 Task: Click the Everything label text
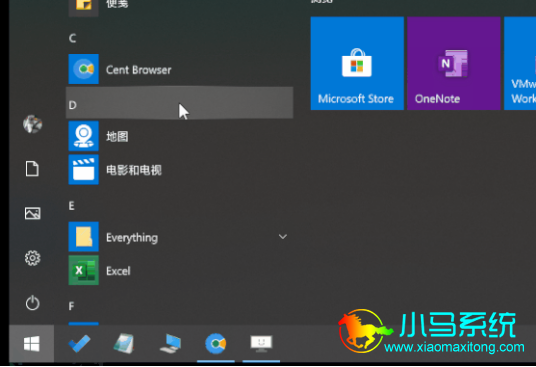tap(132, 237)
